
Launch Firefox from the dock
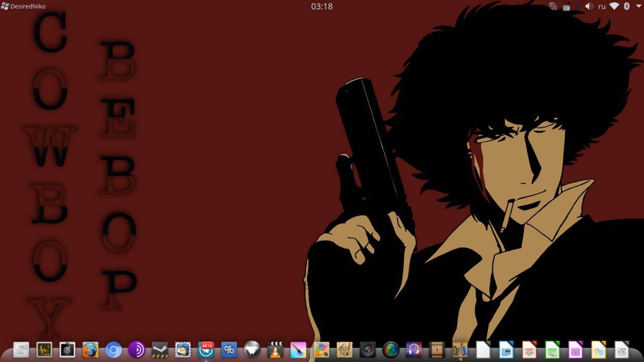coord(91,349)
